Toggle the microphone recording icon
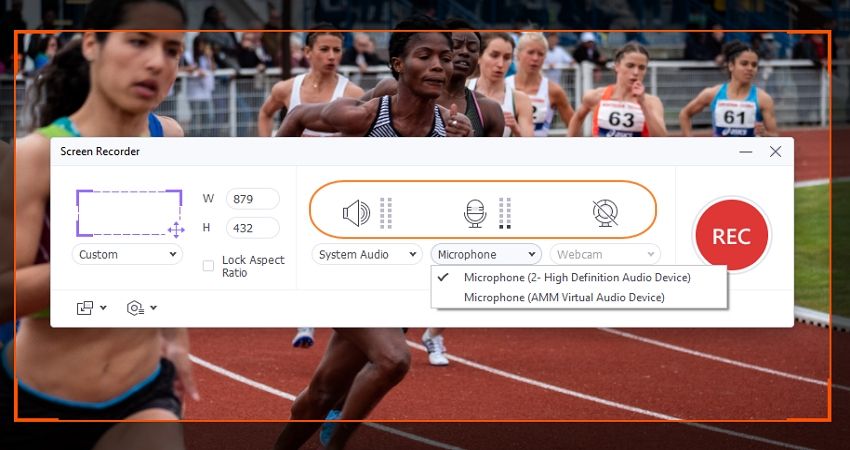 [x=475, y=213]
